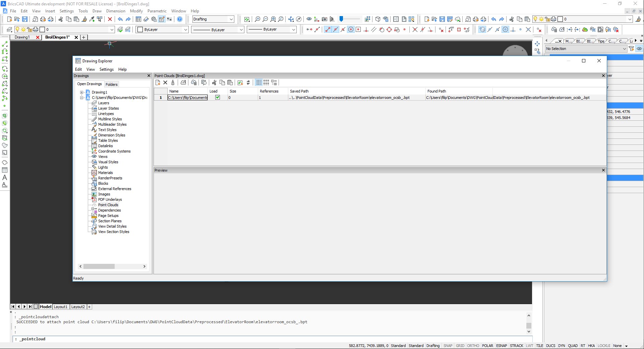The height and width of the screenshot is (349, 644).
Task: Close the Drawings pane
Action: (149, 76)
